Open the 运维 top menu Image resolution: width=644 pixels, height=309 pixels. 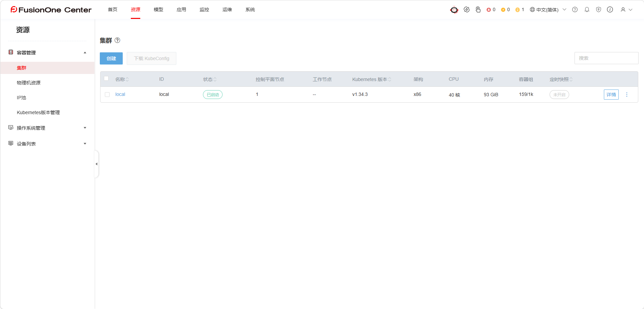pos(227,9)
